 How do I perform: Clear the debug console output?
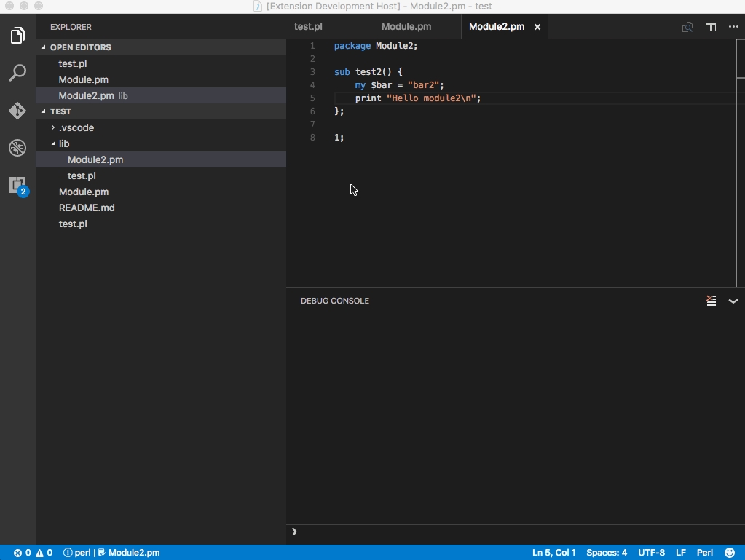712,301
